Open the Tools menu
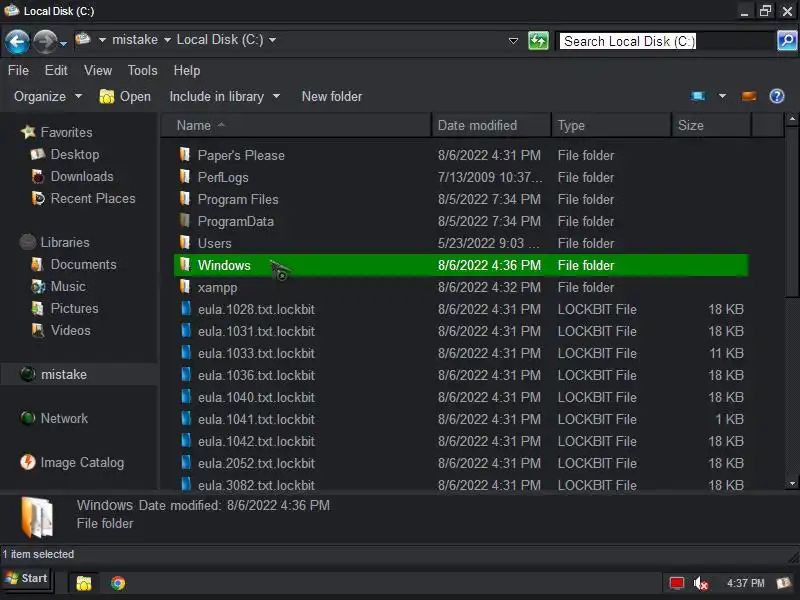Image resolution: width=800 pixels, height=600 pixels. [142, 70]
